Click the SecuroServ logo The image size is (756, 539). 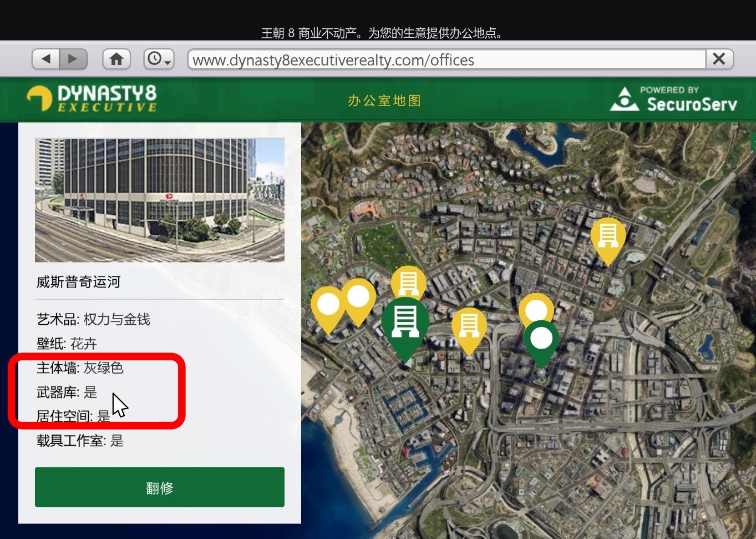pyautogui.click(x=674, y=99)
